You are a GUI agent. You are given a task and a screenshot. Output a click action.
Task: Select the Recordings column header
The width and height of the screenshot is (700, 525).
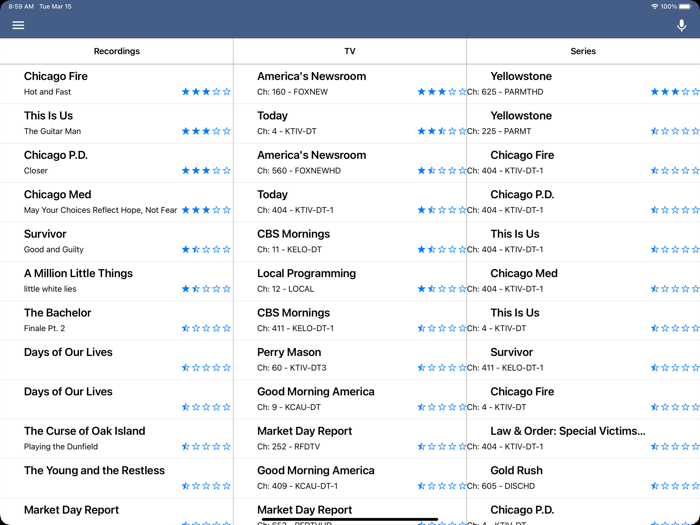click(x=117, y=51)
